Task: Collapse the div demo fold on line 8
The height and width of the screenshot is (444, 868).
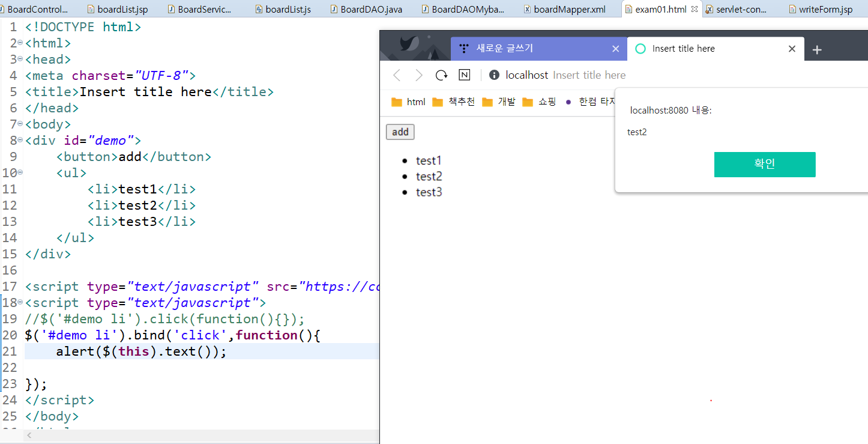Action: tap(20, 139)
